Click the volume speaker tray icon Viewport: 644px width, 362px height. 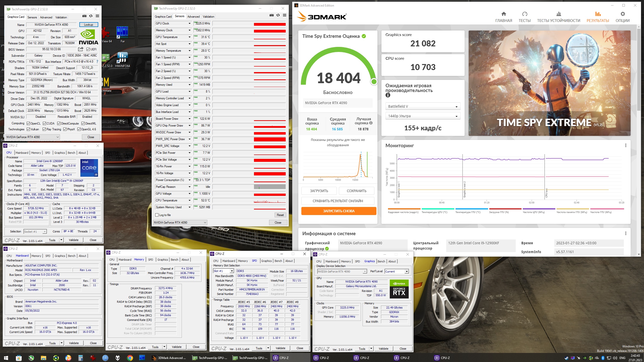[x=615, y=358]
